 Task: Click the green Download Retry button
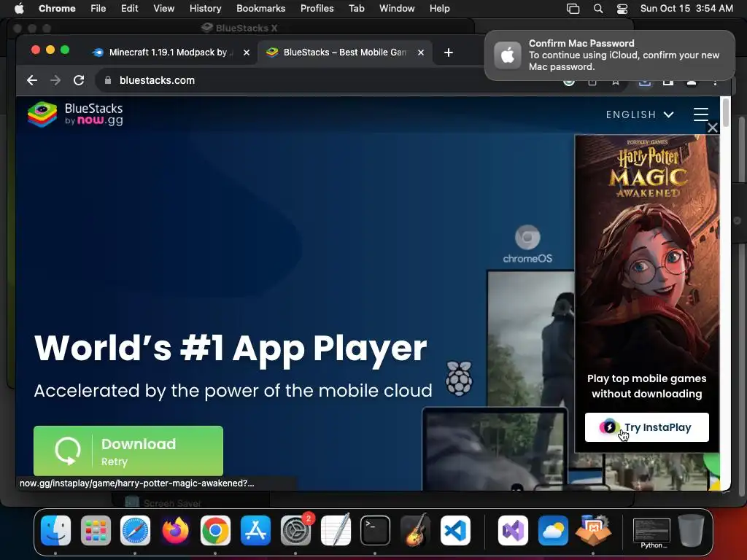[x=128, y=451]
